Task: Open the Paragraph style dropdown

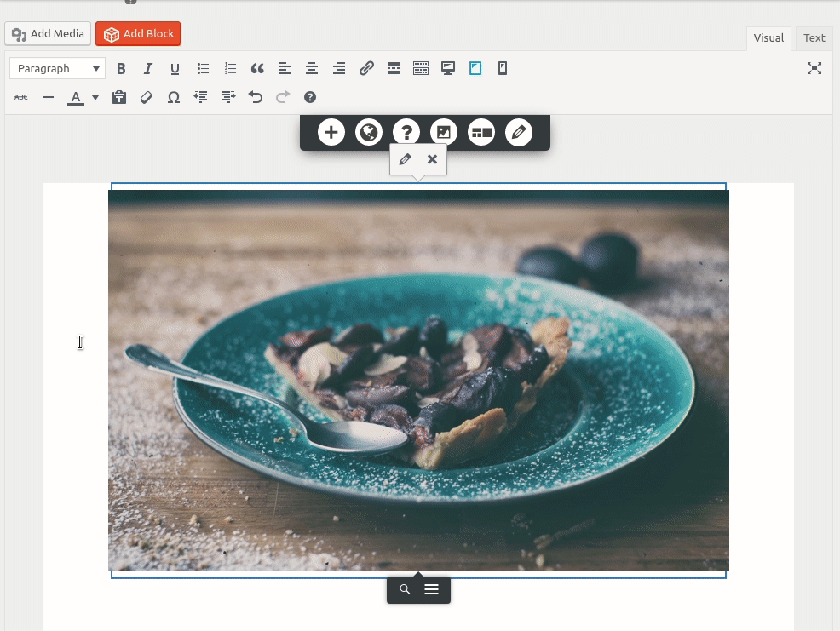Action: [56, 68]
